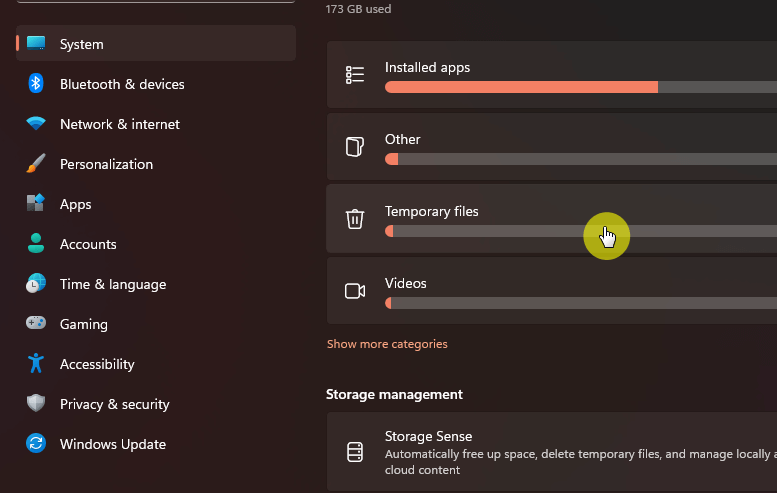The width and height of the screenshot is (777, 493).
Task: Select Gaming in the sidebar
Action: point(156,324)
